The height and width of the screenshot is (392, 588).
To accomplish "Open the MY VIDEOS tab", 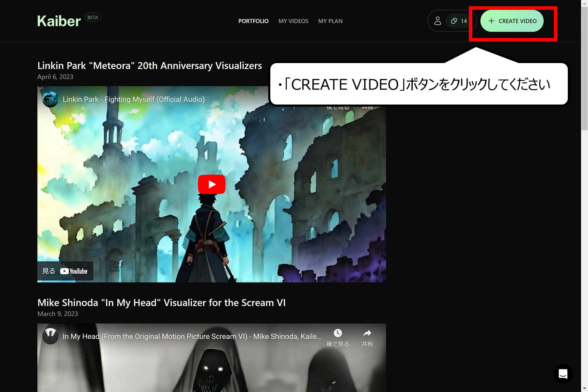I will [293, 21].
